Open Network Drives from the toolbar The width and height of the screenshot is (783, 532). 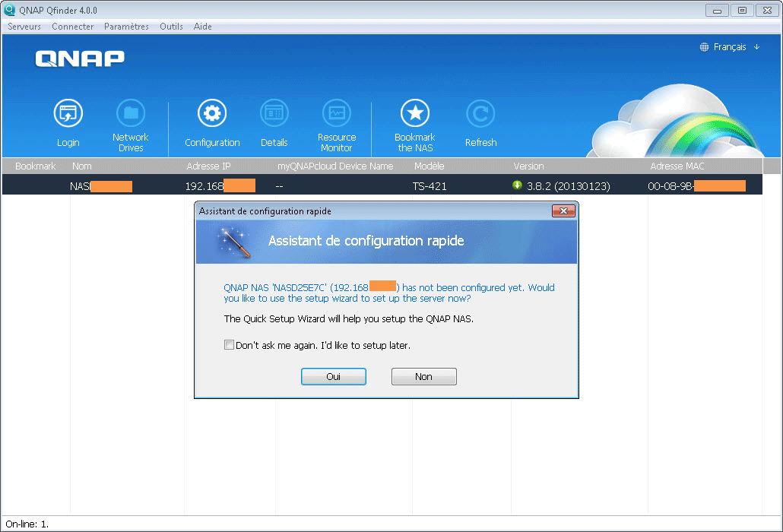click(130, 113)
